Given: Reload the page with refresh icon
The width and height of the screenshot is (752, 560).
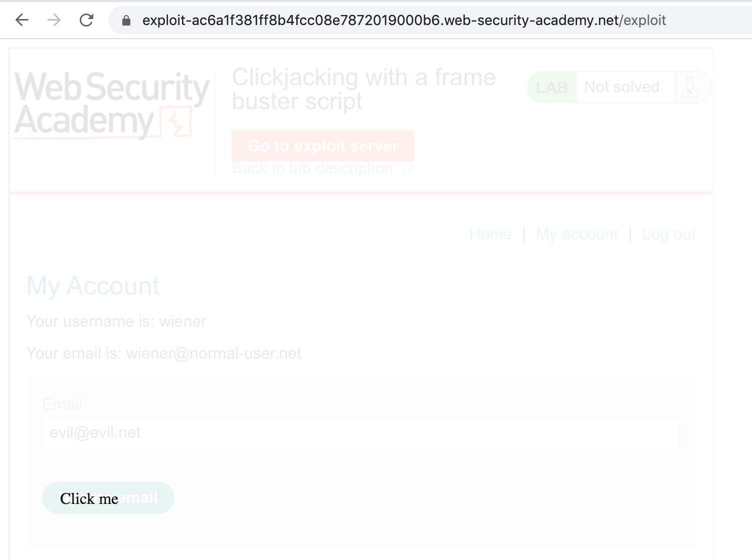Looking at the screenshot, I should [x=87, y=20].
